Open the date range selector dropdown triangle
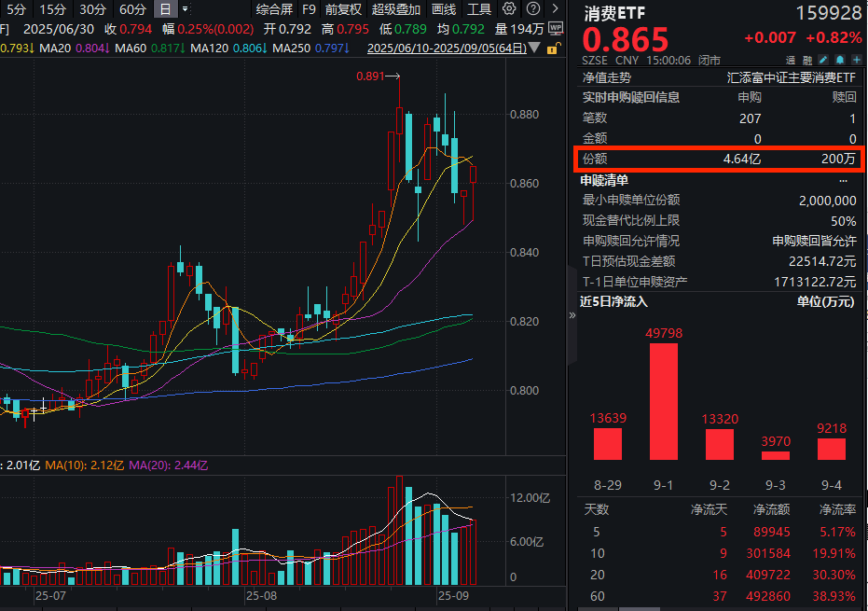Viewport: 868px width, 611px height. (533, 49)
